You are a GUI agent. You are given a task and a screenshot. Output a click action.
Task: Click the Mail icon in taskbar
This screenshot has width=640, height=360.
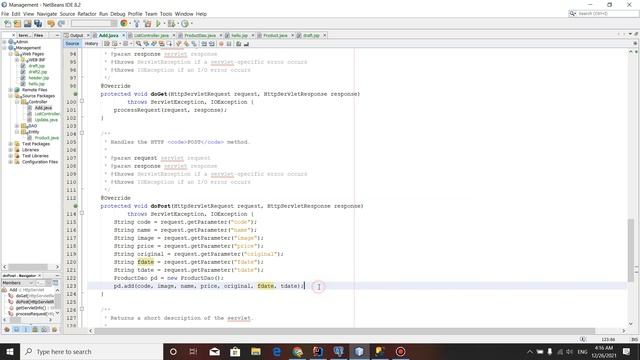coord(214,351)
